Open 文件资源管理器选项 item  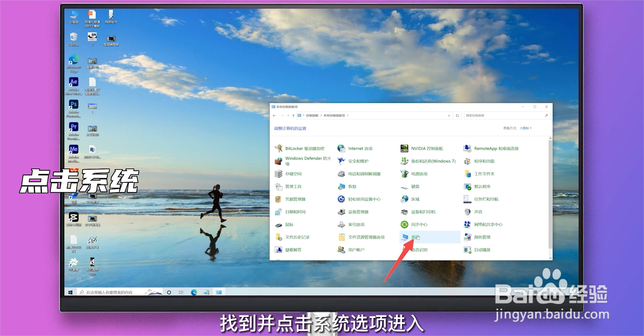click(361, 237)
